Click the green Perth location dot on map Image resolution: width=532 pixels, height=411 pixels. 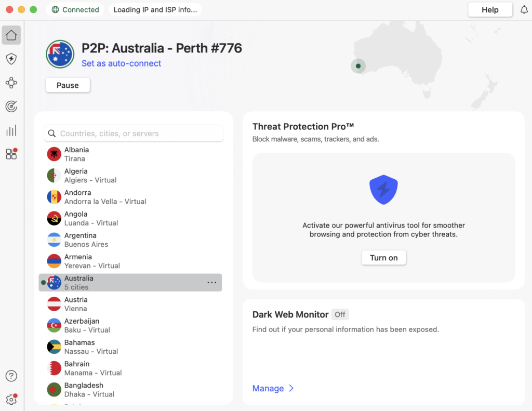pos(358,66)
